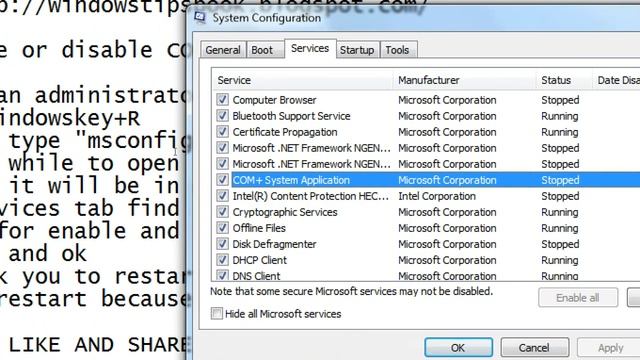Viewport: 640px width, 360px height.
Task: Click Intel Corporation manufacturer cell
Action: 437,196
